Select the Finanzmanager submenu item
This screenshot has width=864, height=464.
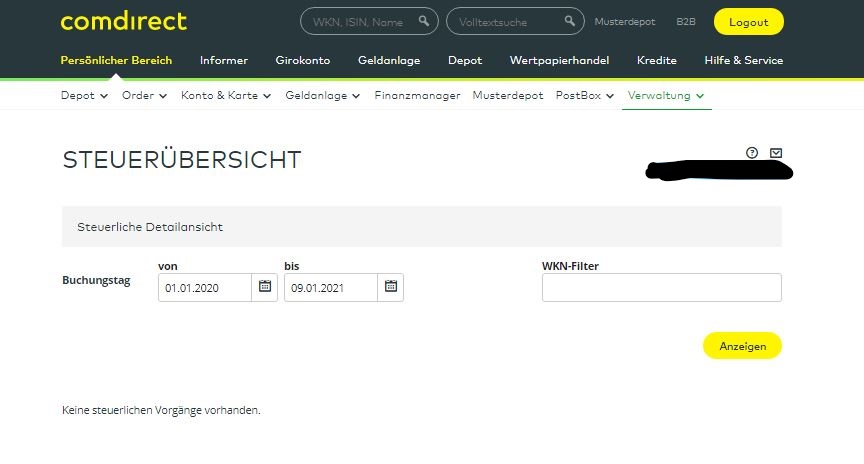coord(417,96)
